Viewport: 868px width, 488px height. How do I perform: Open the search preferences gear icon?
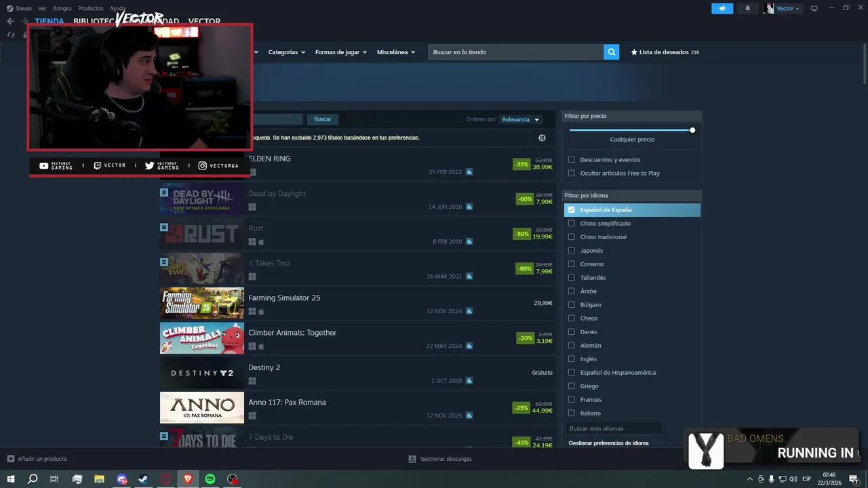point(542,138)
